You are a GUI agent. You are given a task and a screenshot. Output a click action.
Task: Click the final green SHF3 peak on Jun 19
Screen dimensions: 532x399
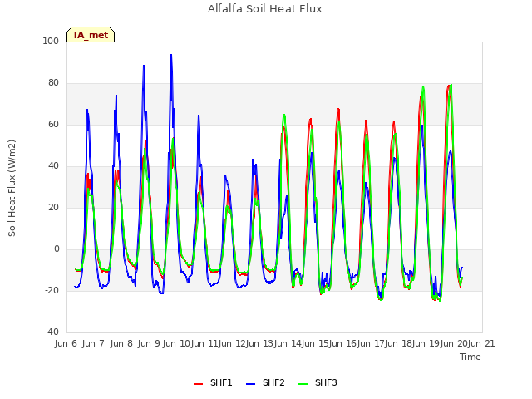coord(451,85)
